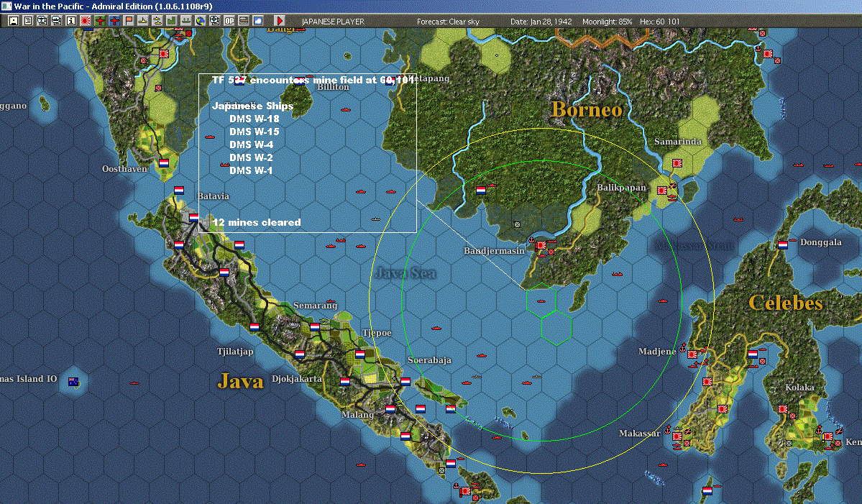Open the cloud weather icon in toolbar
862x504 pixels.
click(x=258, y=21)
